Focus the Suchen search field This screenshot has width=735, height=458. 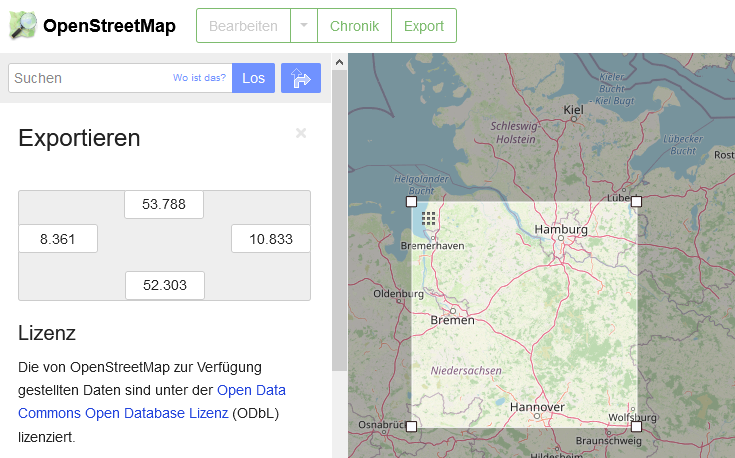(x=120, y=78)
